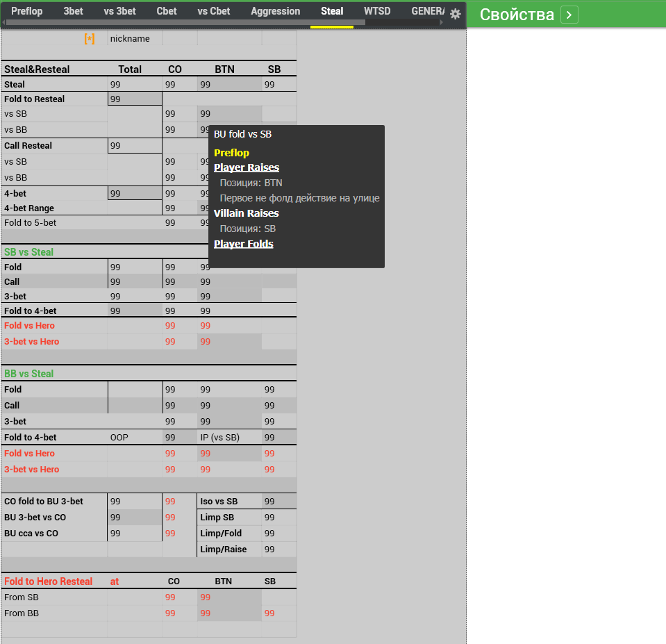Open the gear settings icon
This screenshot has width=666, height=644.
[x=456, y=14]
